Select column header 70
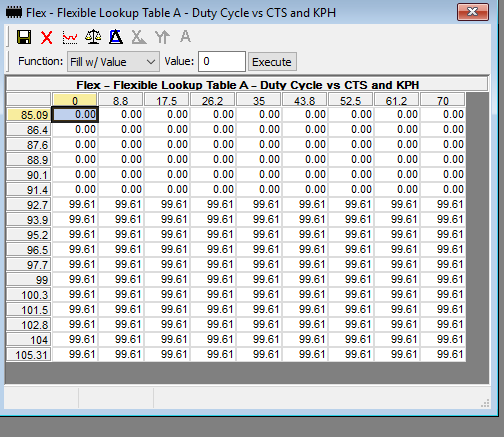 pyautogui.click(x=443, y=100)
